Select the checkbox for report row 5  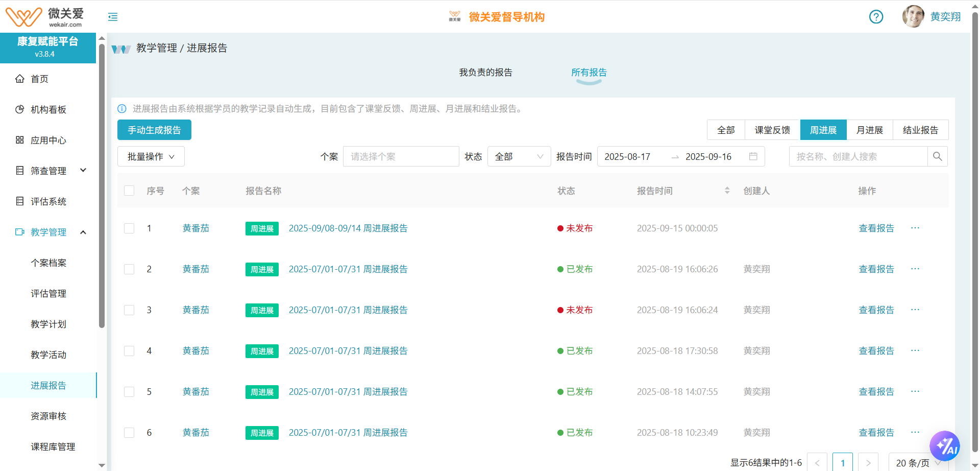tap(129, 392)
